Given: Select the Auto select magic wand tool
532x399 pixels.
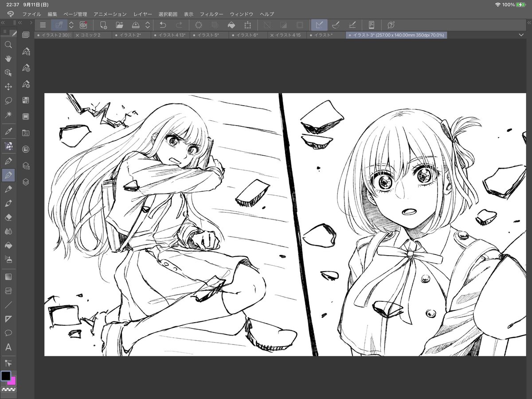Looking at the screenshot, I should [x=8, y=115].
